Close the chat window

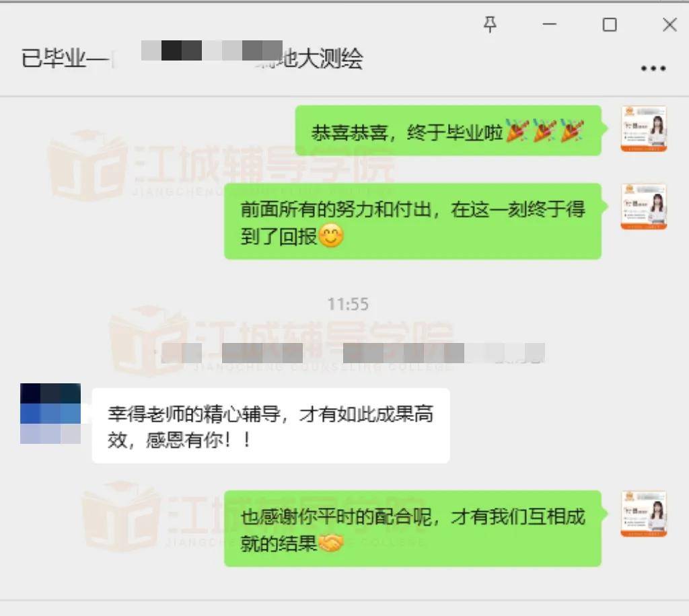click(669, 25)
